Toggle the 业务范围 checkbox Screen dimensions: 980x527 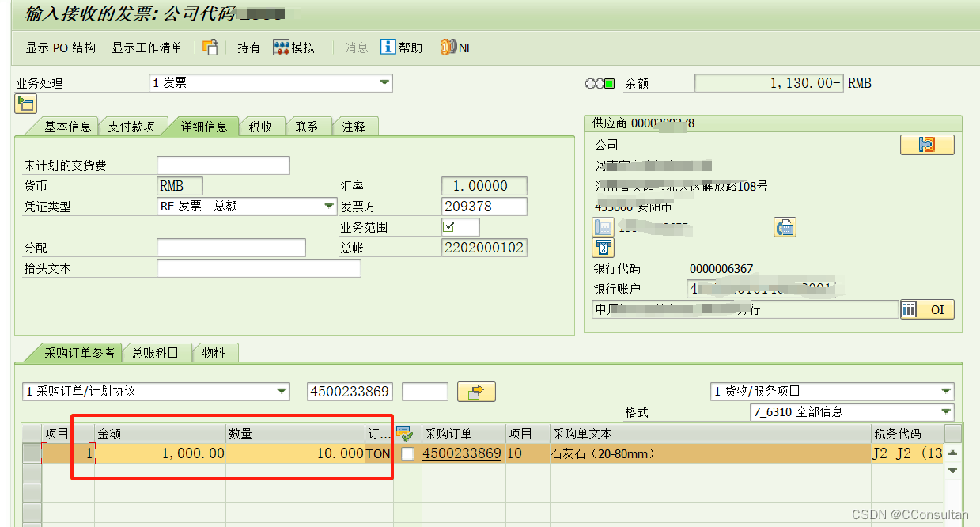449,227
